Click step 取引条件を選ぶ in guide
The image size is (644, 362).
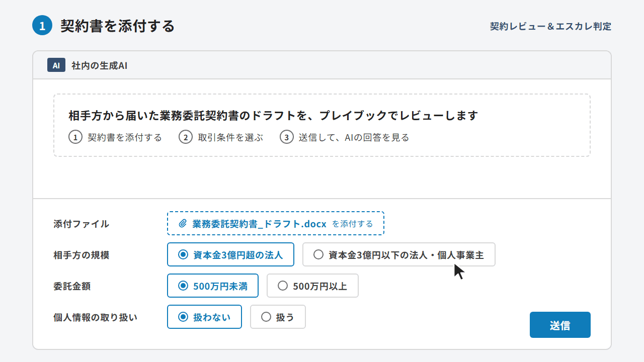pos(221,137)
